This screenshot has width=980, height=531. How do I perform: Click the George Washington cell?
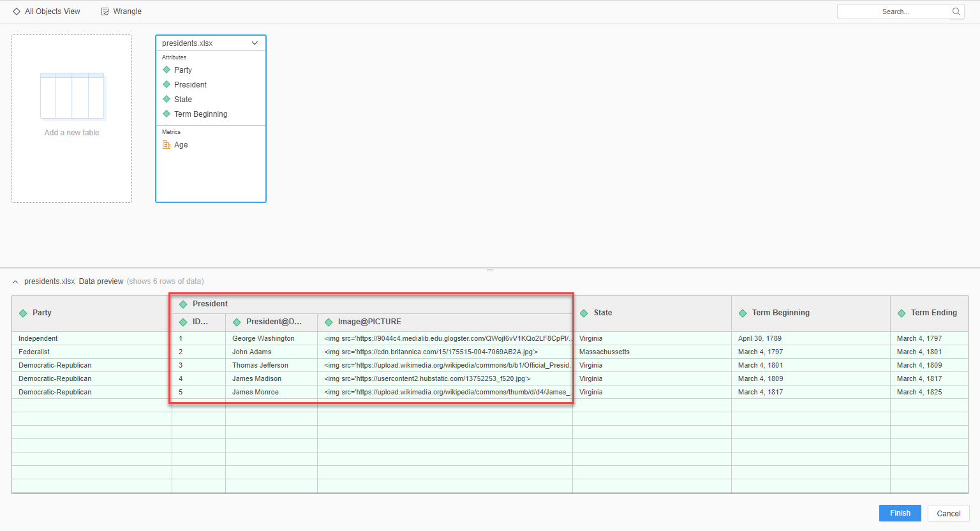(264, 338)
